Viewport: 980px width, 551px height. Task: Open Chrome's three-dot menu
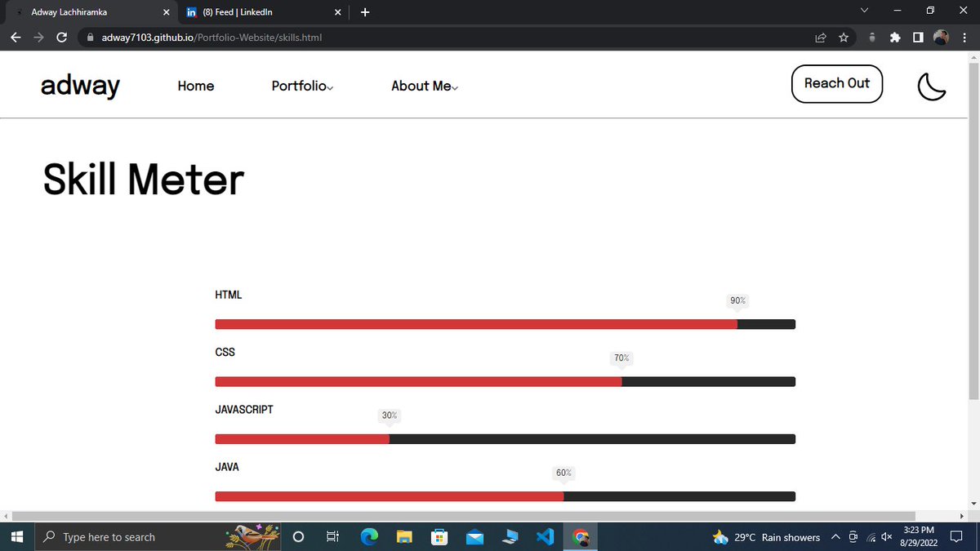(x=964, y=37)
